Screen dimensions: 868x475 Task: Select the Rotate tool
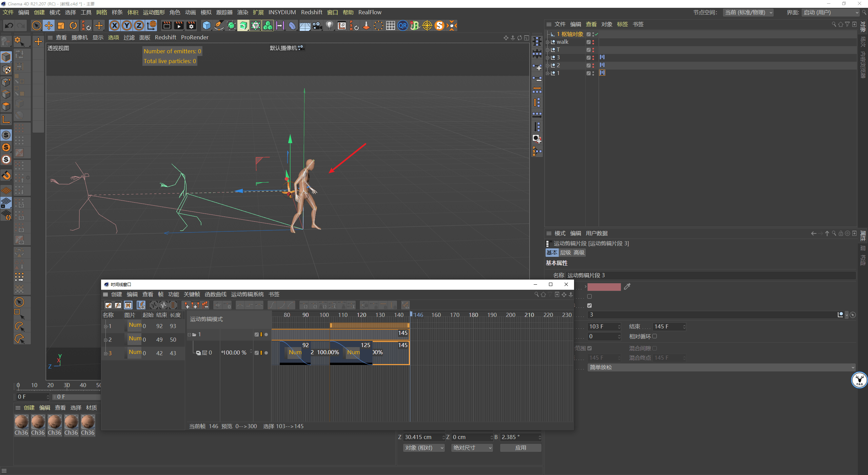click(x=73, y=25)
